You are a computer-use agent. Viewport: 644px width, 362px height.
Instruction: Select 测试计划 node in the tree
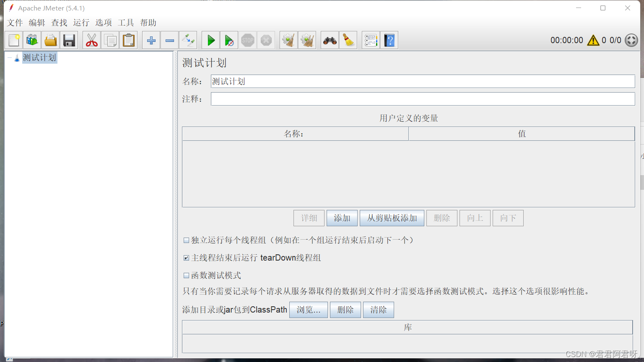(39, 58)
